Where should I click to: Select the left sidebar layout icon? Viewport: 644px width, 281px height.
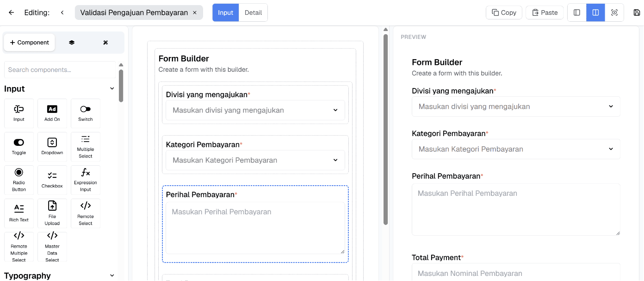pos(577,12)
